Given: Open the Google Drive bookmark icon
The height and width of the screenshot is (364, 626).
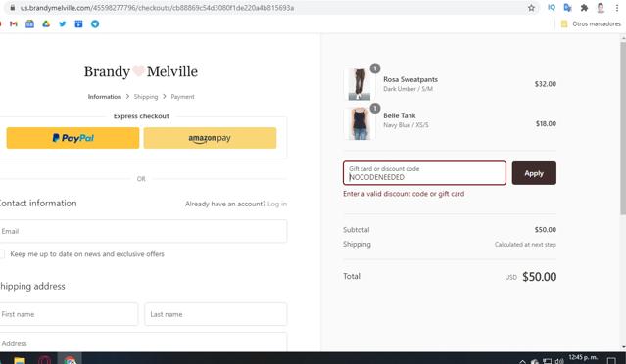Looking at the screenshot, I should [x=46, y=23].
